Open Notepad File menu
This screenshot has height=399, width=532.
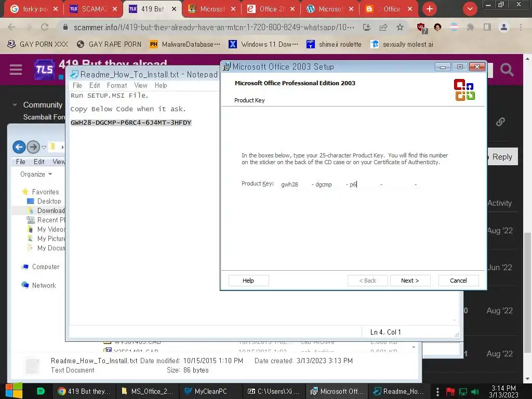[x=77, y=86]
